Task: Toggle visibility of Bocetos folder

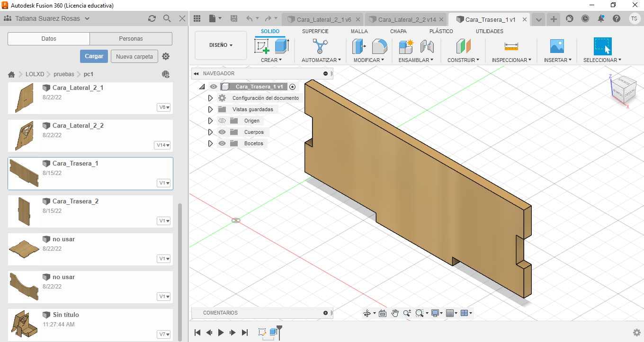Action: tap(222, 143)
